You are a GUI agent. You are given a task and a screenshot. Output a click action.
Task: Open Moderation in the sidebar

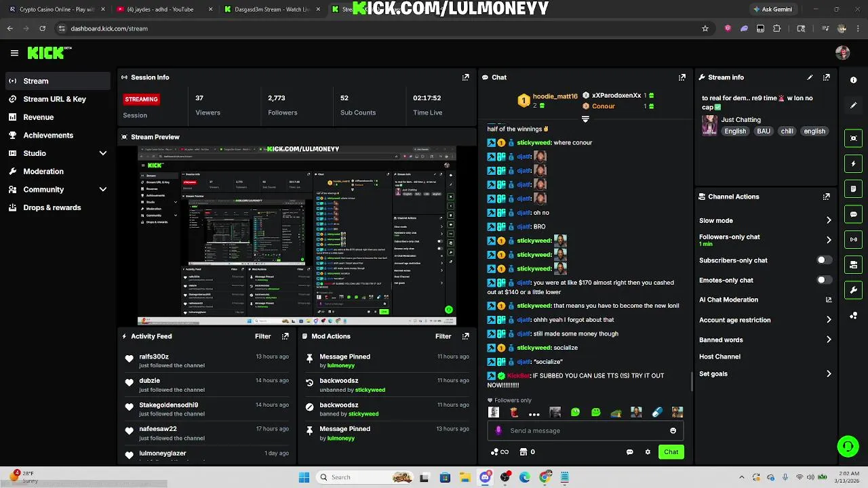coord(58,171)
